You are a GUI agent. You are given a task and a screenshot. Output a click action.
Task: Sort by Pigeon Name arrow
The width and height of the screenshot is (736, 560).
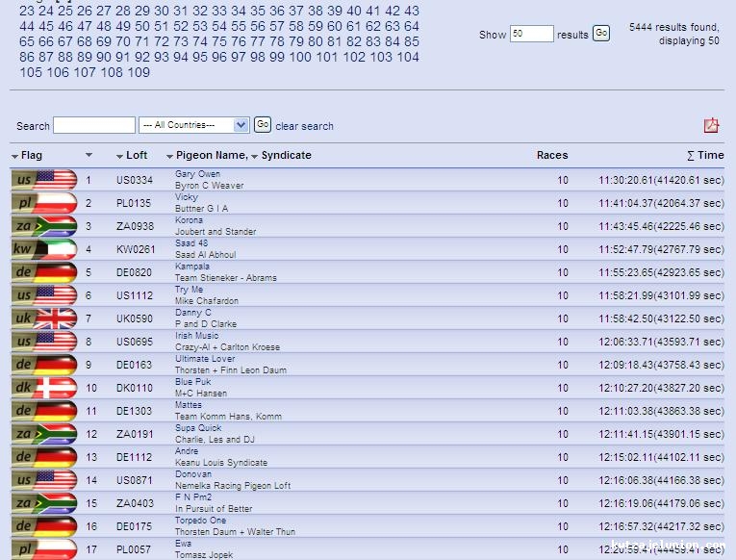point(169,156)
